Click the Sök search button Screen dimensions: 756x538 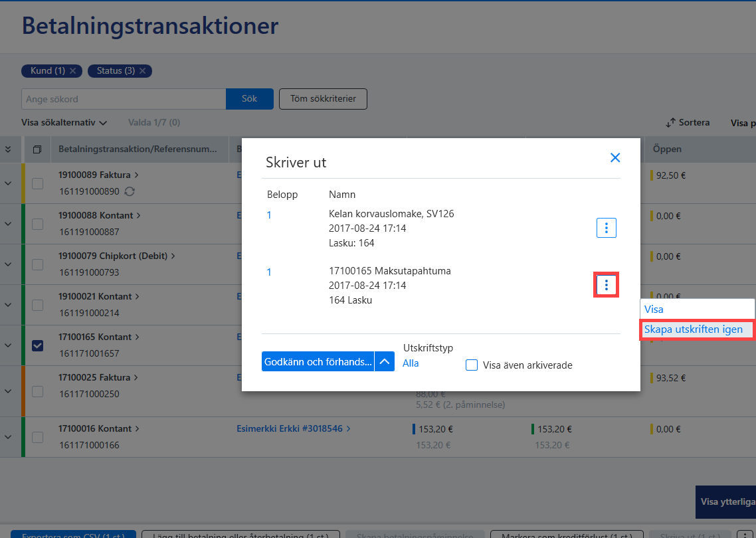[x=249, y=99]
